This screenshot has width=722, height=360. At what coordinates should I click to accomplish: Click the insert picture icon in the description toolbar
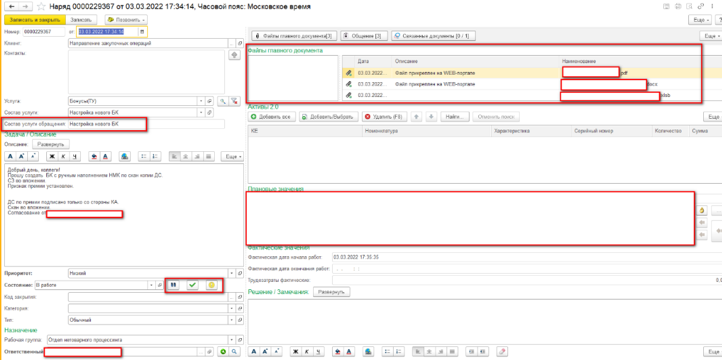click(x=124, y=157)
